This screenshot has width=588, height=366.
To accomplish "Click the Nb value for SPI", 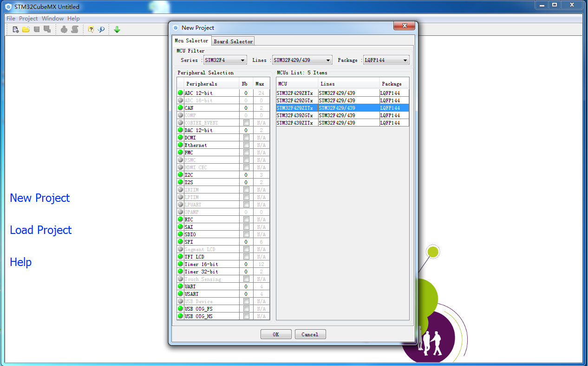I will [x=246, y=242].
